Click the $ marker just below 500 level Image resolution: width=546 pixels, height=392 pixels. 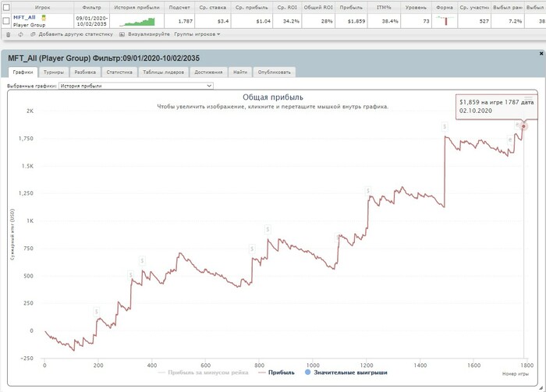[x=130, y=275]
